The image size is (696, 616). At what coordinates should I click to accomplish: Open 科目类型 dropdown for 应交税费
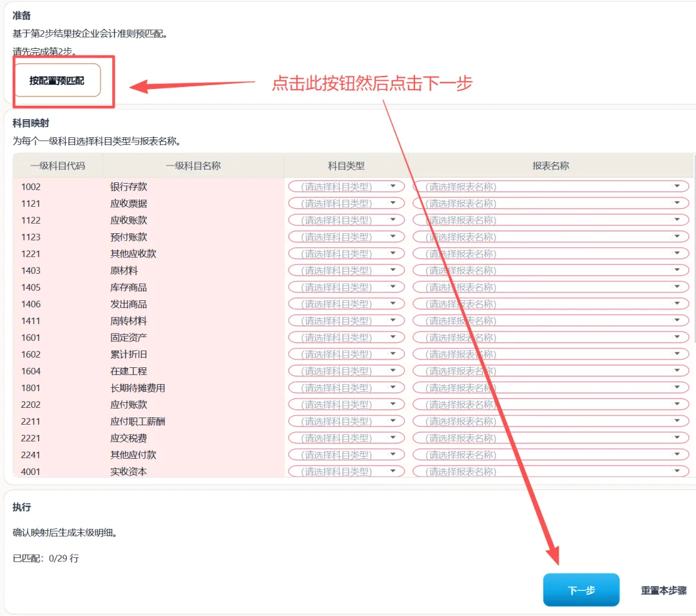[346, 438]
